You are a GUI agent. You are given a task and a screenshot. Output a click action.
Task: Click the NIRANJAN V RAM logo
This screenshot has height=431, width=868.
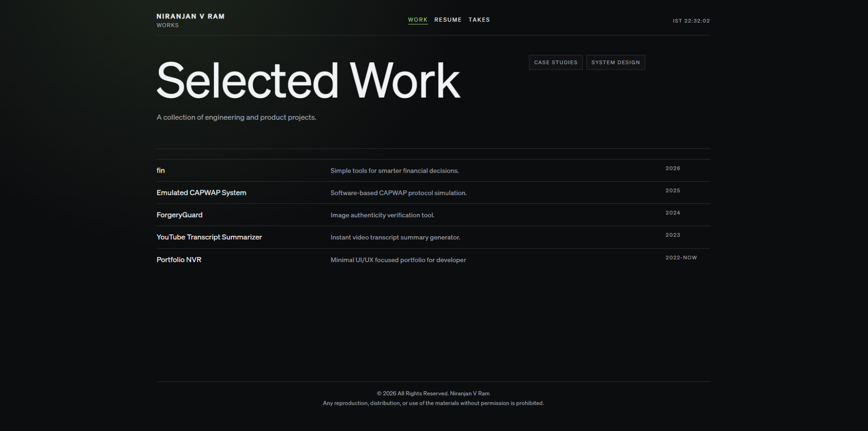tap(190, 16)
